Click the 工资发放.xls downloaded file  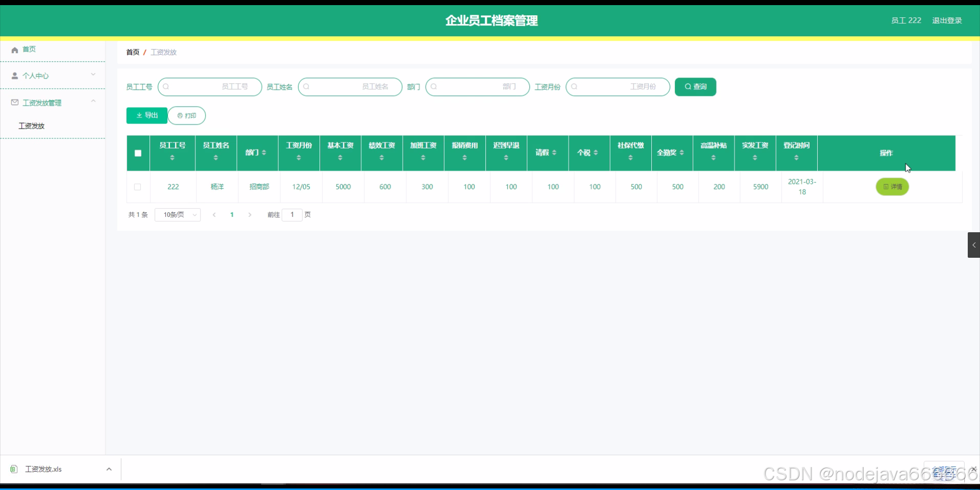tap(43, 469)
